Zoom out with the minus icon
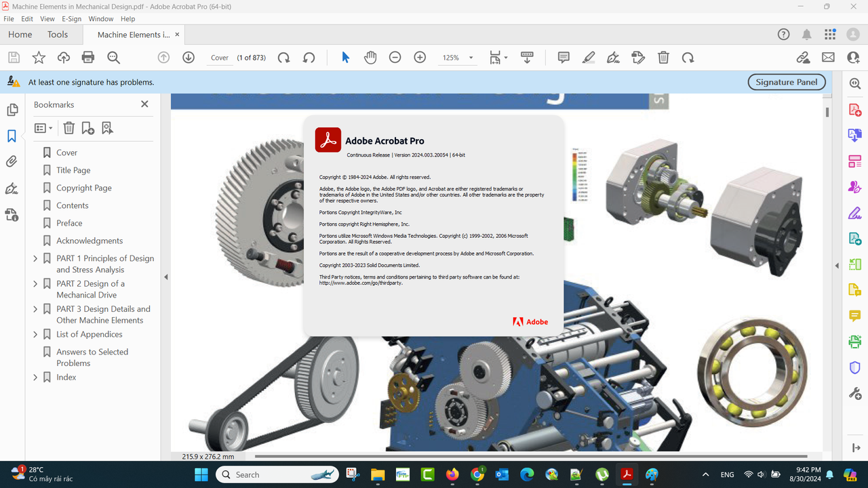Viewport: 868px width, 488px height. pyautogui.click(x=395, y=58)
